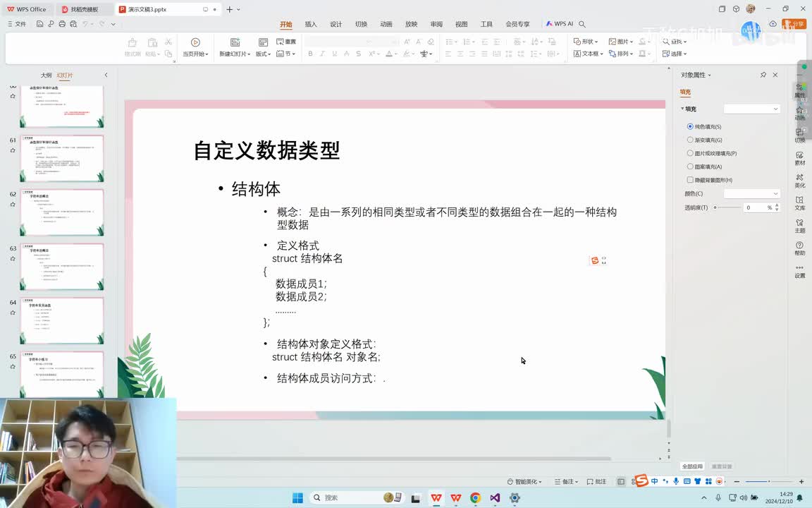Select 图片或纹理填充 (picture or texture fill) radio
The height and width of the screenshot is (508, 812).
click(690, 153)
